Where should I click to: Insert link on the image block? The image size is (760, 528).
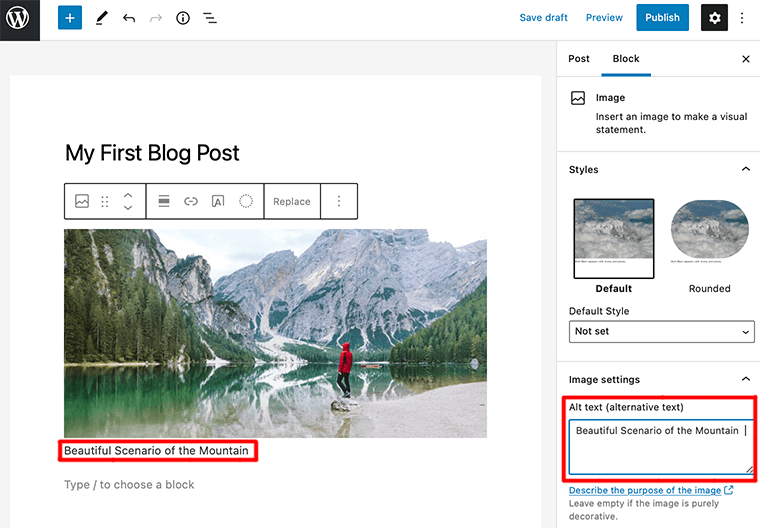click(191, 201)
